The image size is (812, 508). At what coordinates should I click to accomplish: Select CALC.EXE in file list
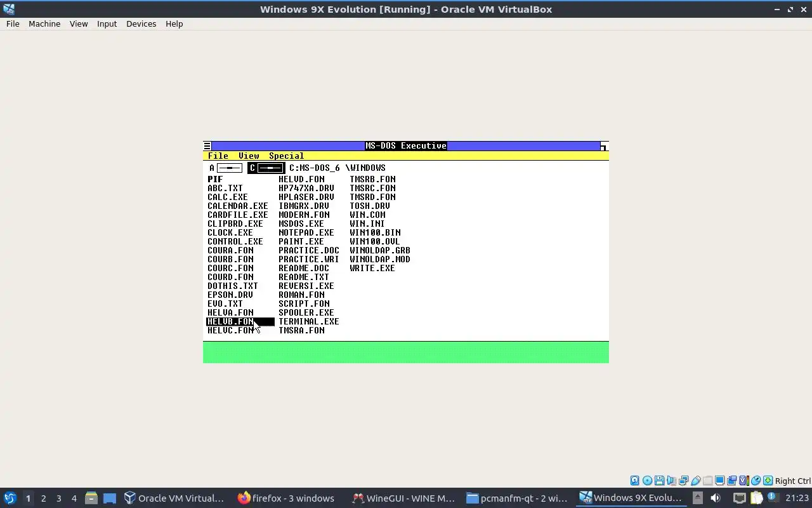(x=228, y=197)
